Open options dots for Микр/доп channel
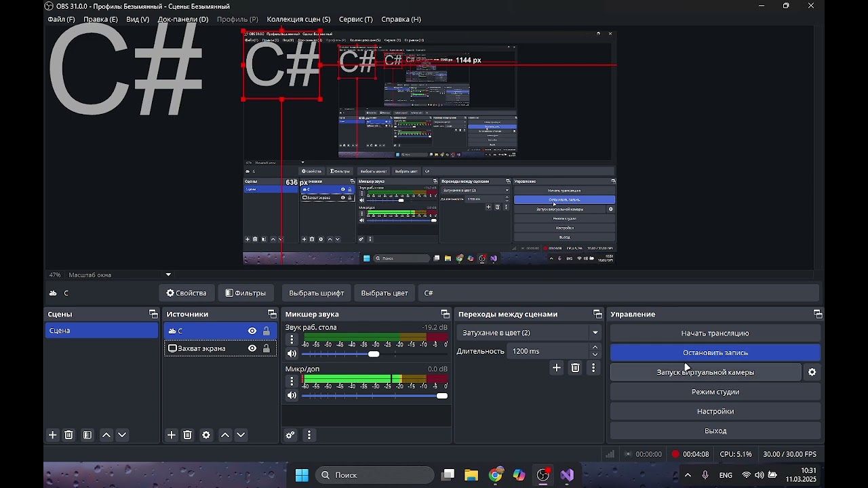 (292, 382)
